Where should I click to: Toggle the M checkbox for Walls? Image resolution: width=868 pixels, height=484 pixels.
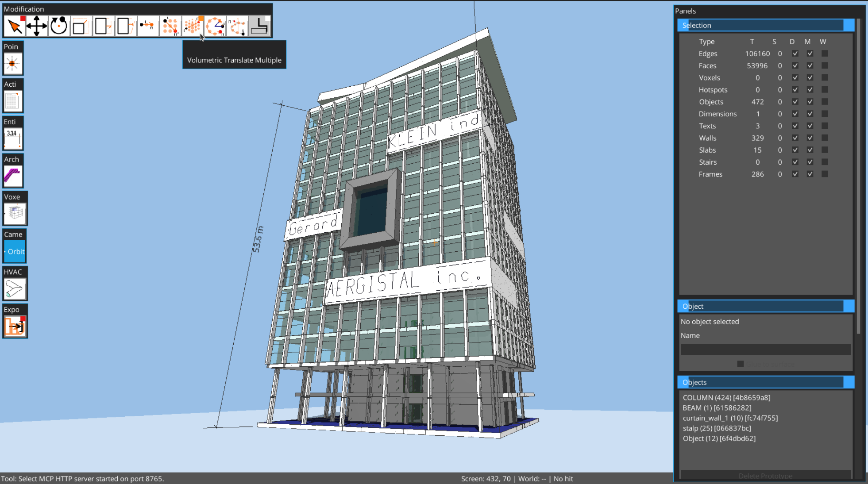click(x=810, y=138)
